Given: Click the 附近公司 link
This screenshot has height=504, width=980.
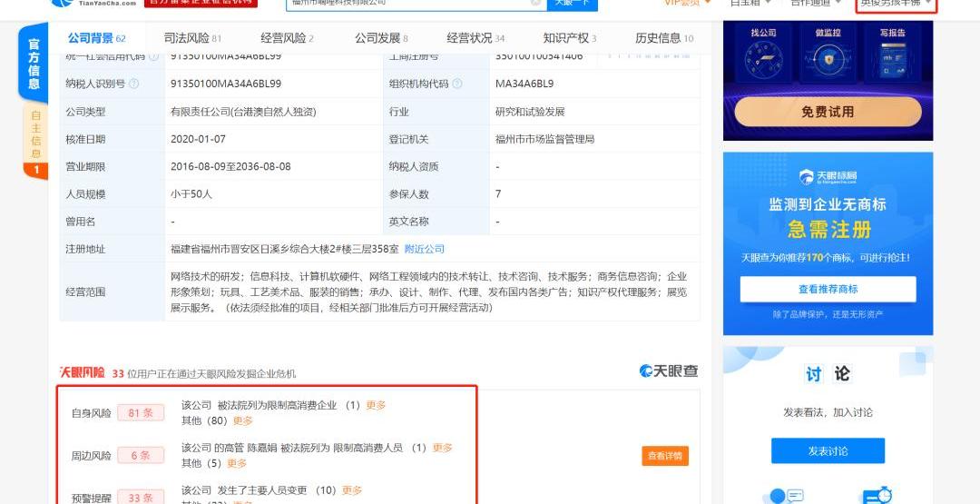Looking at the screenshot, I should (425, 249).
